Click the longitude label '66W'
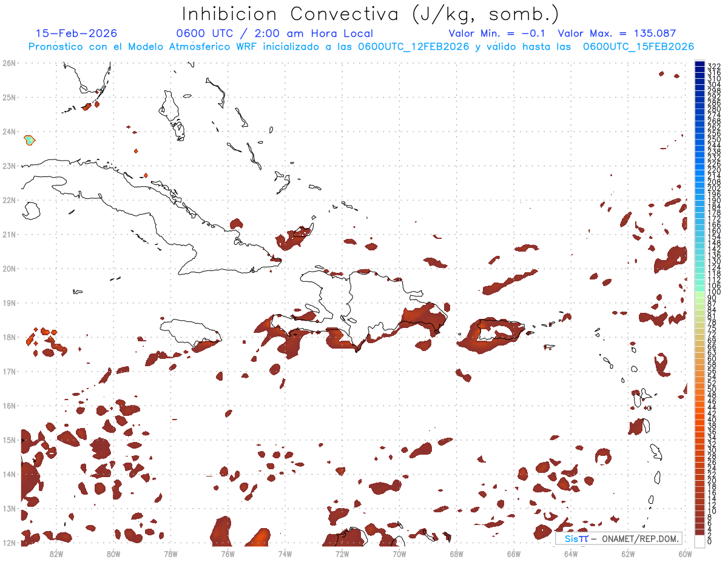728x562 pixels. [514, 553]
